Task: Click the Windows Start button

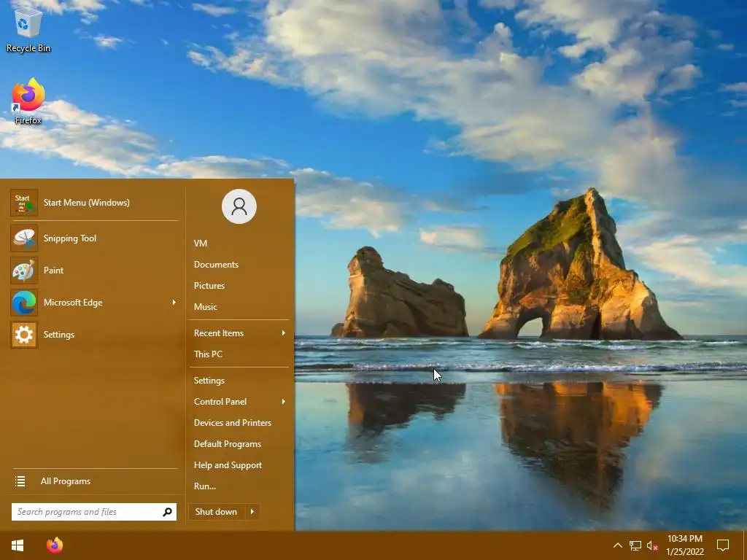Action: point(18,545)
